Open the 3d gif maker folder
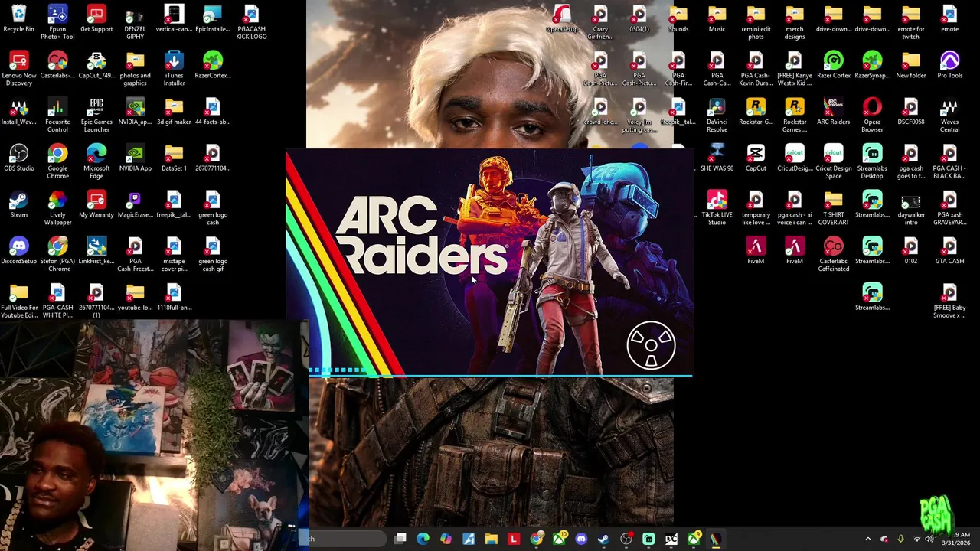 [x=174, y=112]
